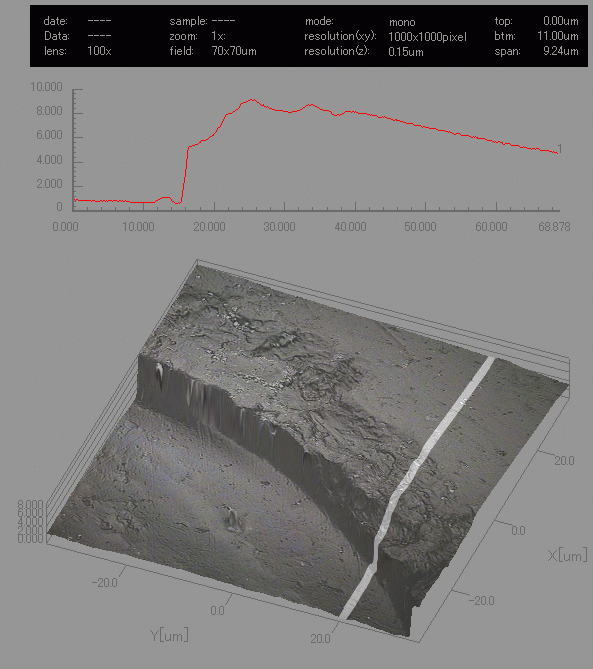Viewport: 593px width, 669px height.
Task: Select the field 70x70um value
Action: [x=234, y=51]
